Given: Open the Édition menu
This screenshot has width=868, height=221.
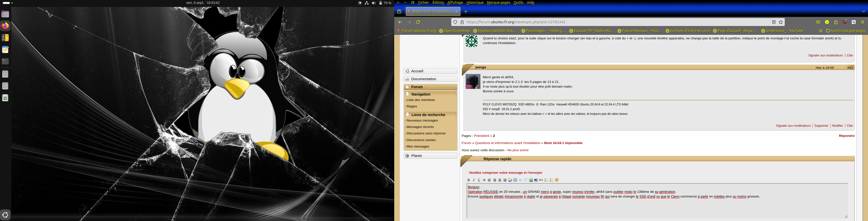Looking at the screenshot, I should pyautogui.click(x=438, y=3).
